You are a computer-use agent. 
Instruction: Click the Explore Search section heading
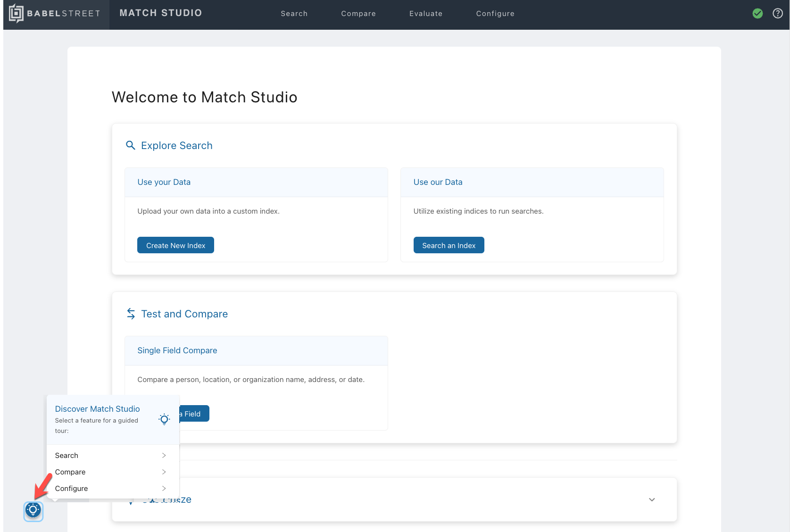(x=177, y=146)
